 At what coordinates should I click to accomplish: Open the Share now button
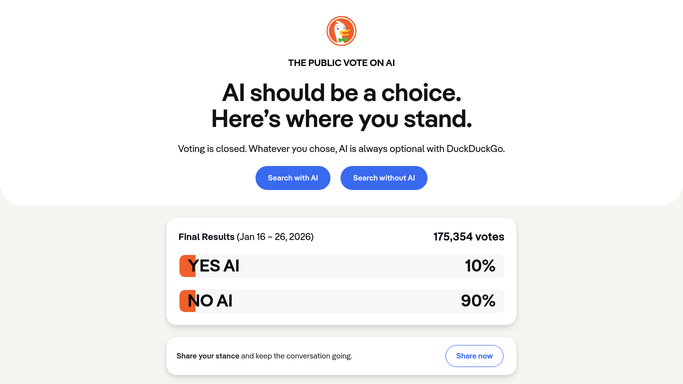pos(474,356)
